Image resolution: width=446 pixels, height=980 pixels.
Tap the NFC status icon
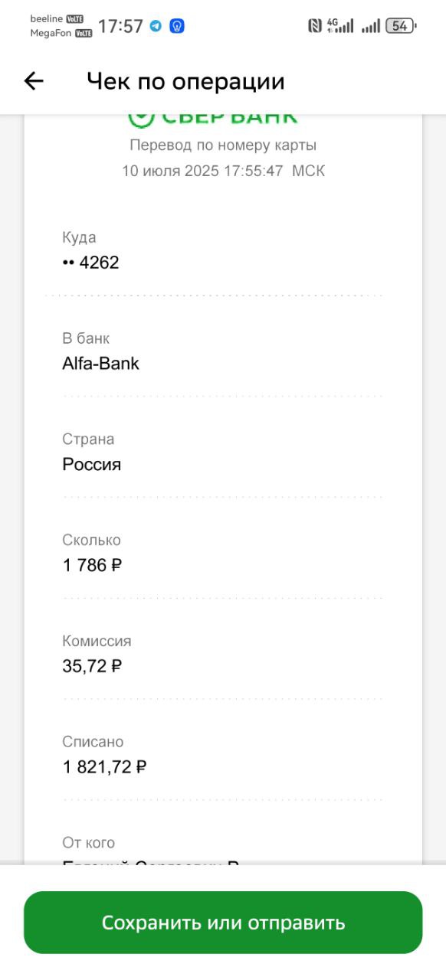314,26
